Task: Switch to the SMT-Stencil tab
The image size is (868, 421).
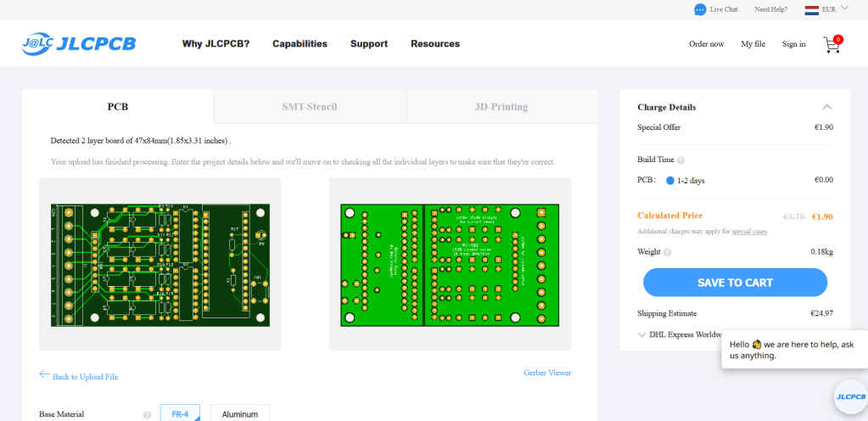Action: pos(310,107)
